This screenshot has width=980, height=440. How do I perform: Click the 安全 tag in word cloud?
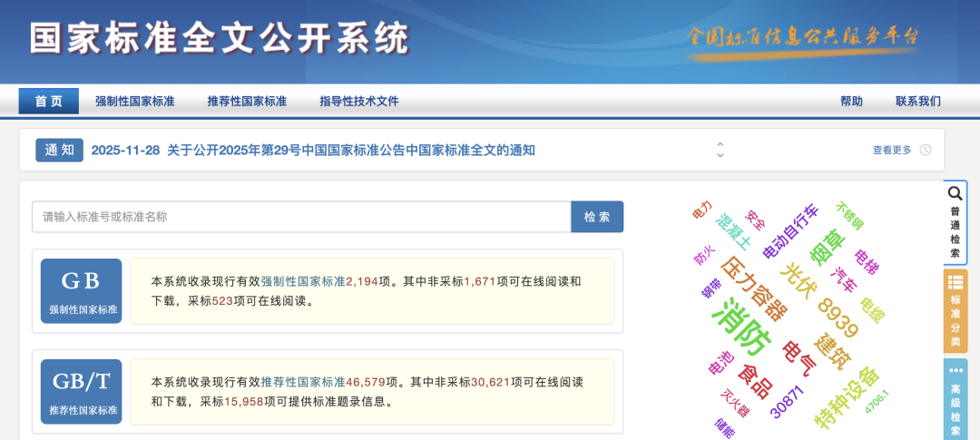point(756,220)
